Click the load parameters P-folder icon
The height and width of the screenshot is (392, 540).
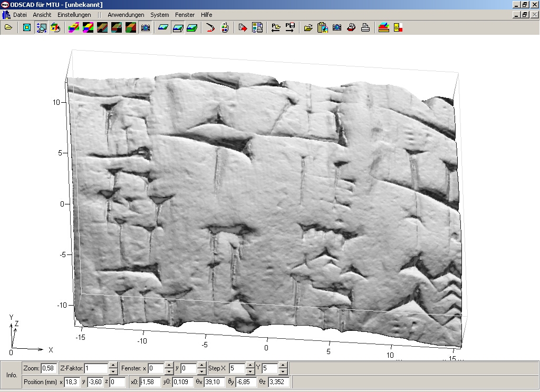click(x=275, y=27)
